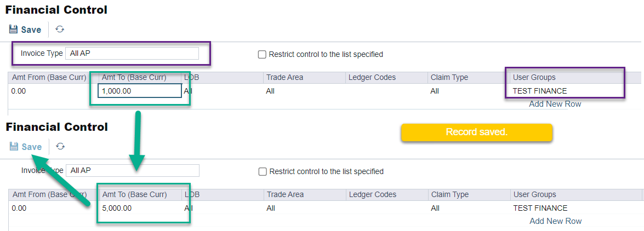
Task: Click the top 'Amt From (Base Curr)' column header
Action: click(49, 78)
